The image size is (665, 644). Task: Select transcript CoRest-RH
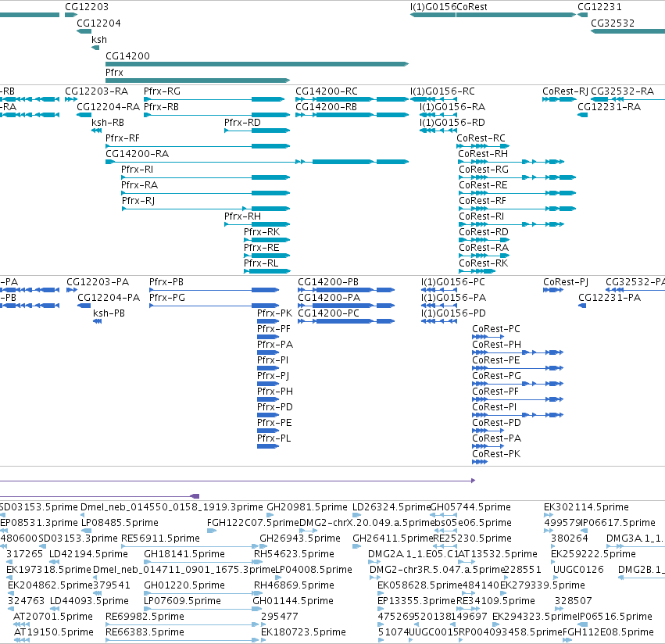pyautogui.click(x=511, y=162)
